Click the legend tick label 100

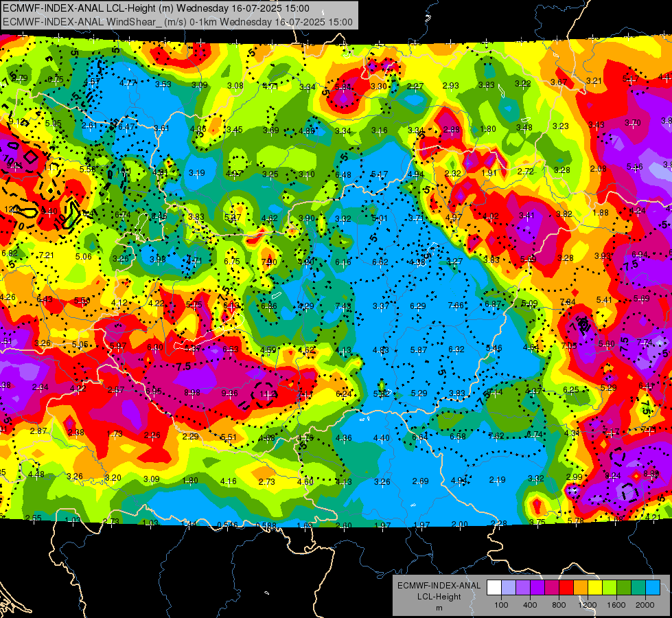click(x=501, y=605)
